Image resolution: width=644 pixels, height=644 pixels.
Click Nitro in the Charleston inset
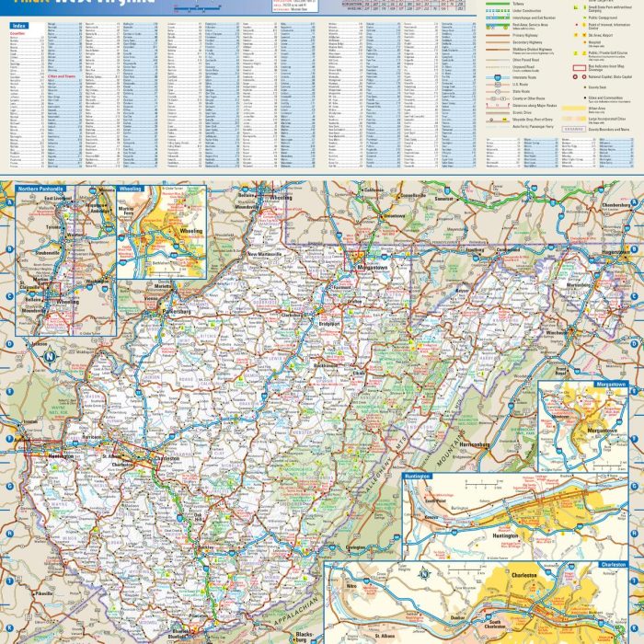tap(351, 586)
